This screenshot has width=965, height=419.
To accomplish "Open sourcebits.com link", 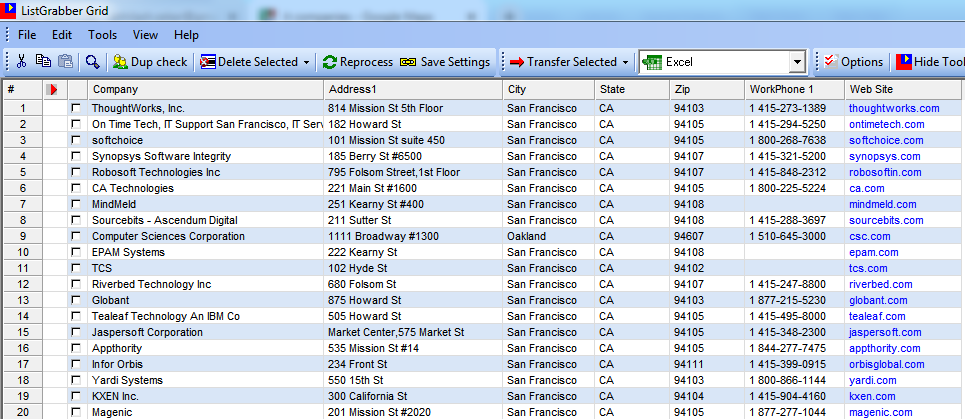I will (x=886, y=220).
